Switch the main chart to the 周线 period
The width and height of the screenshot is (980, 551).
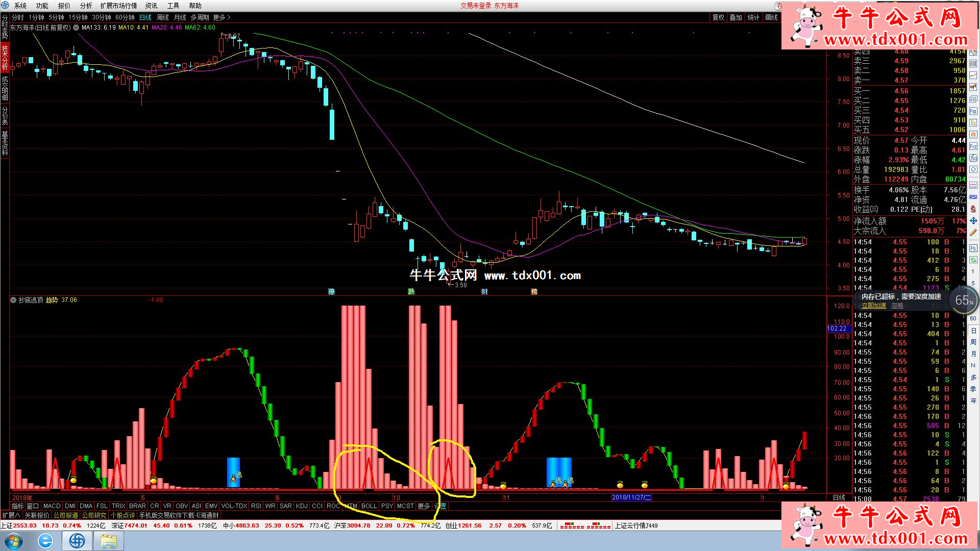(162, 17)
